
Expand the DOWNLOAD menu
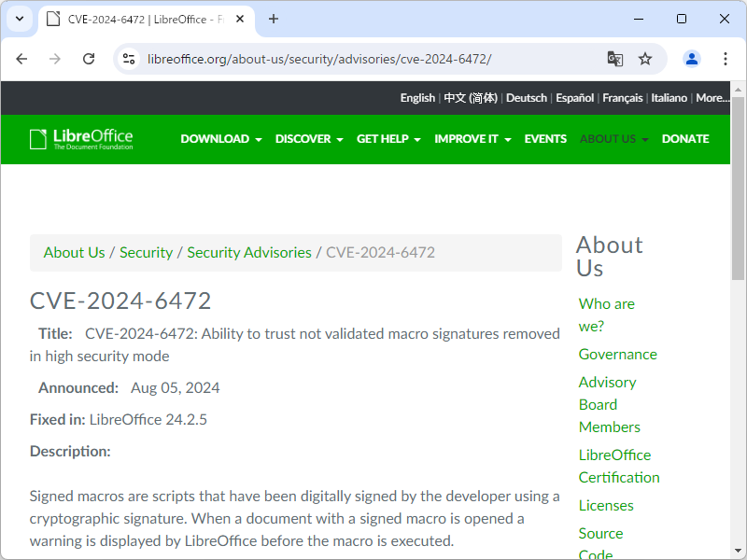click(x=221, y=139)
